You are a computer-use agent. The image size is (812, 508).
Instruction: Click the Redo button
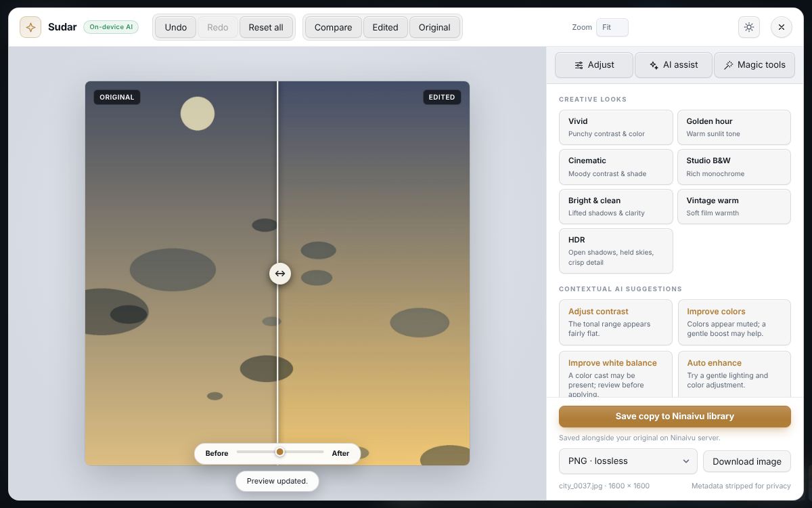tap(218, 27)
